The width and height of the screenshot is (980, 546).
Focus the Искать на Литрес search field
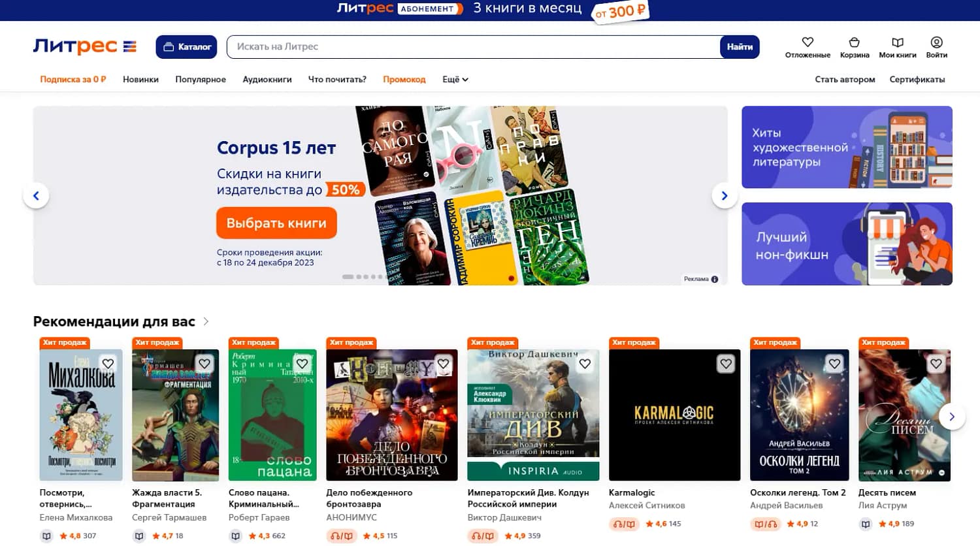(473, 47)
